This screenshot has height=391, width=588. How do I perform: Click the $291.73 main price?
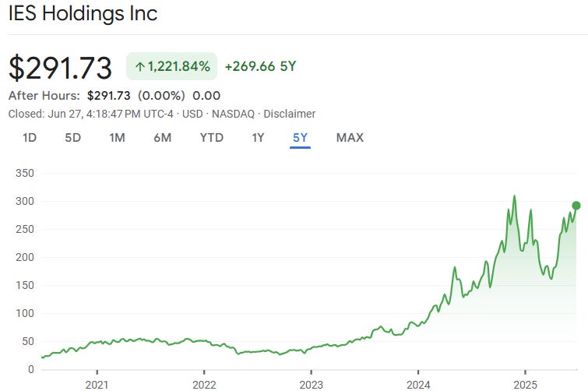pos(60,68)
